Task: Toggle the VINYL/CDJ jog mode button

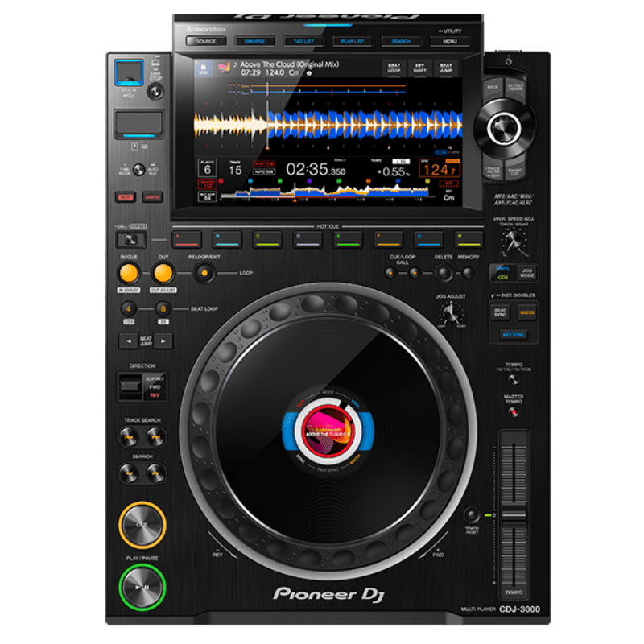Action: (501, 273)
